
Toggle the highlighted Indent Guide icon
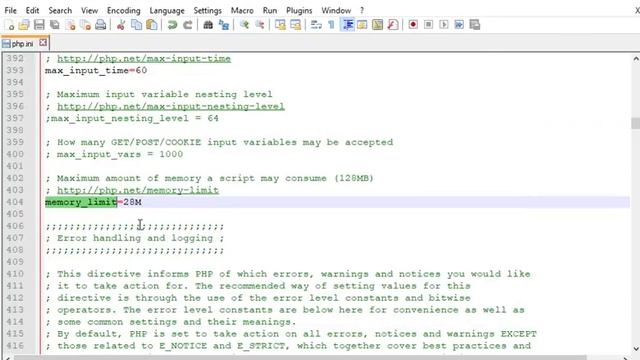click(x=347, y=25)
